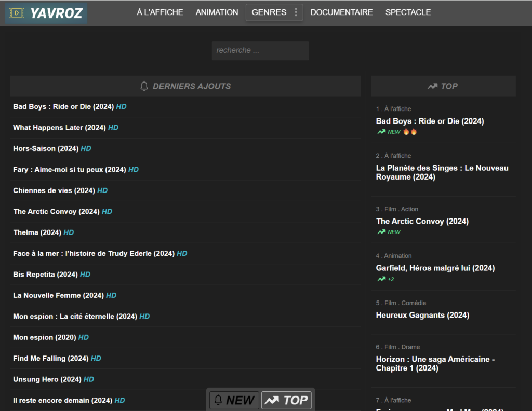Click the recherche search field

[260, 50]
